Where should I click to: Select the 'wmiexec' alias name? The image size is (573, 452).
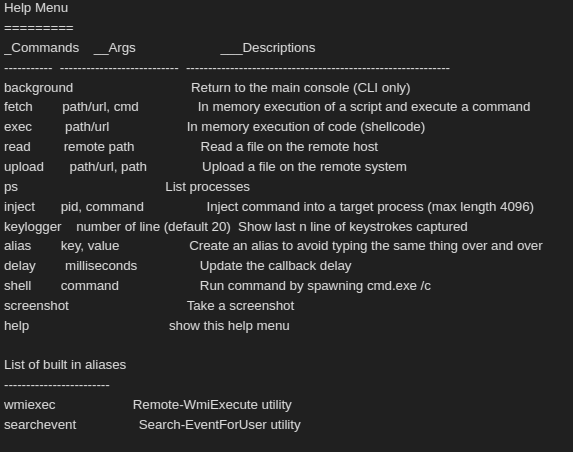(30, 405)
